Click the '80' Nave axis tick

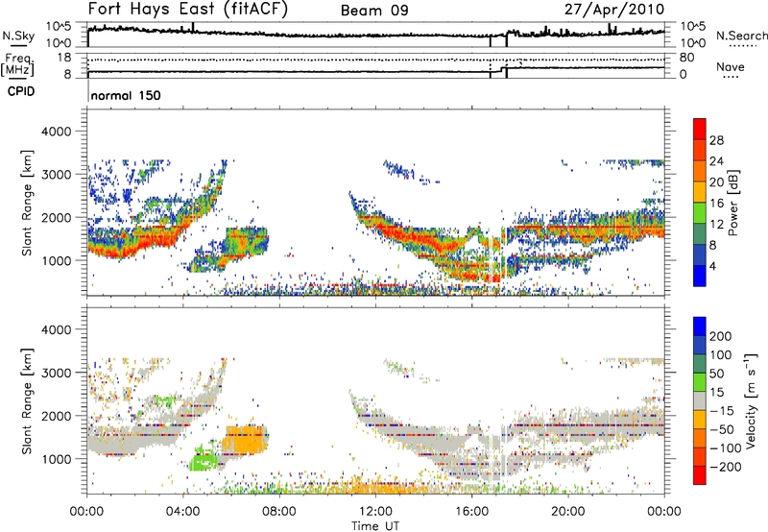coord(686,58)
